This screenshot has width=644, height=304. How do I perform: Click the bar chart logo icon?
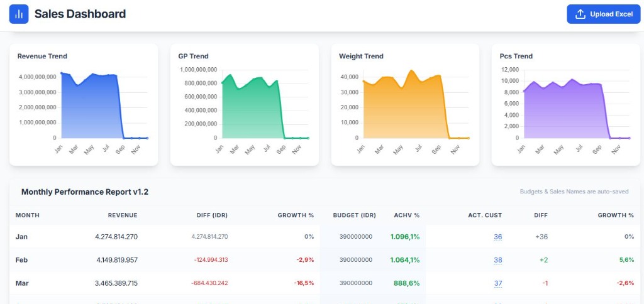(x=19, y=14)
